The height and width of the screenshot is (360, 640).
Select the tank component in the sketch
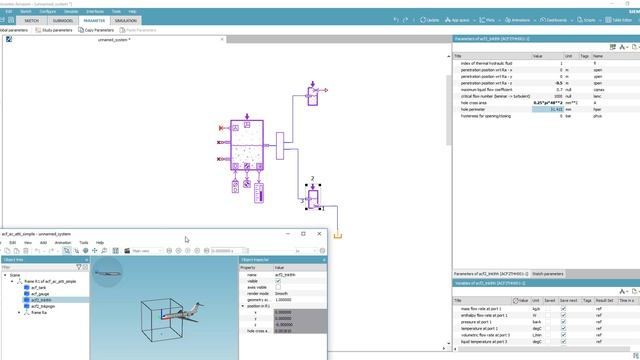(247, 145)
